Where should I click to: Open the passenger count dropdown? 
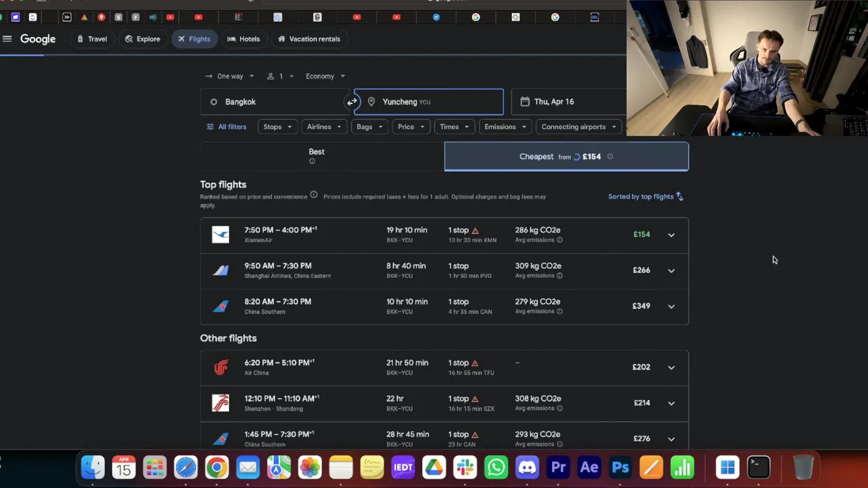[280, 76]
